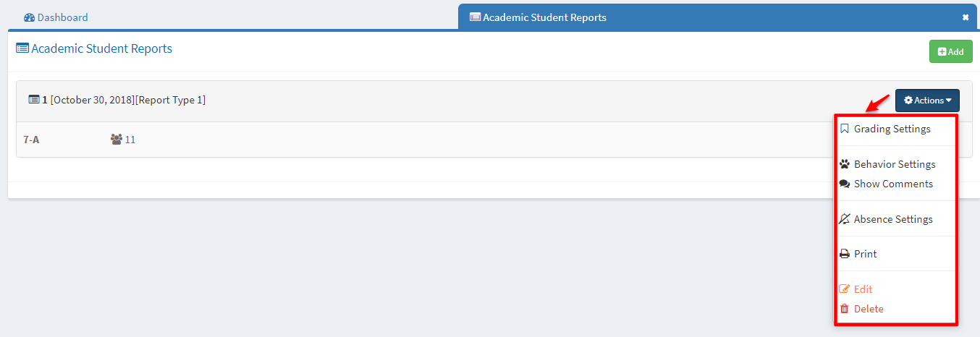980x337 pixels.
Task: Click the green Add button
Action: click(950, 52)
